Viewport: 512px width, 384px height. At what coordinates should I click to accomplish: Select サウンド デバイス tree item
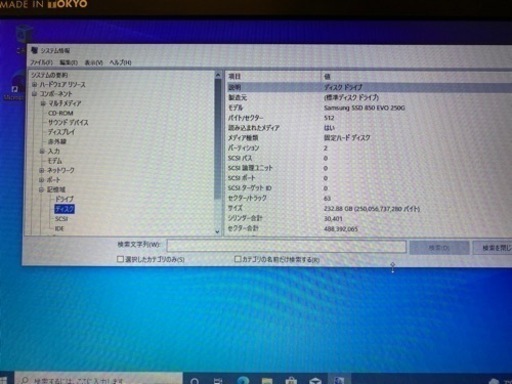coord(68,123)
